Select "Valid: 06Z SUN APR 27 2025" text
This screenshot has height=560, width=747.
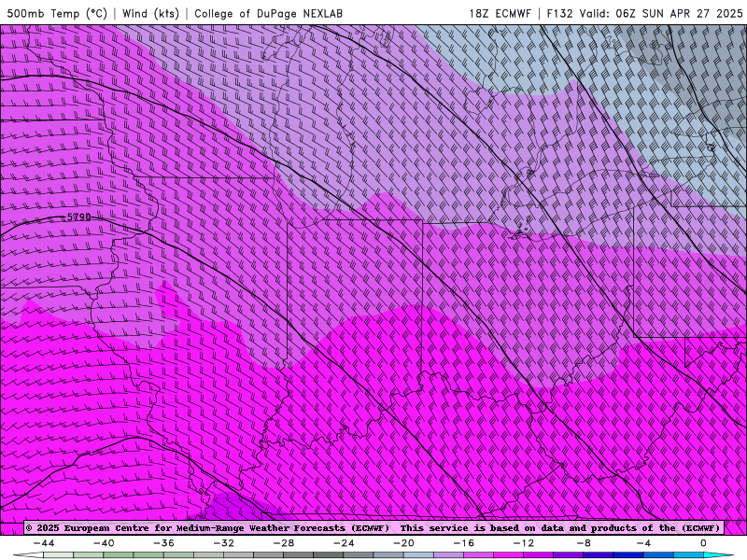[x=661, y=13]
